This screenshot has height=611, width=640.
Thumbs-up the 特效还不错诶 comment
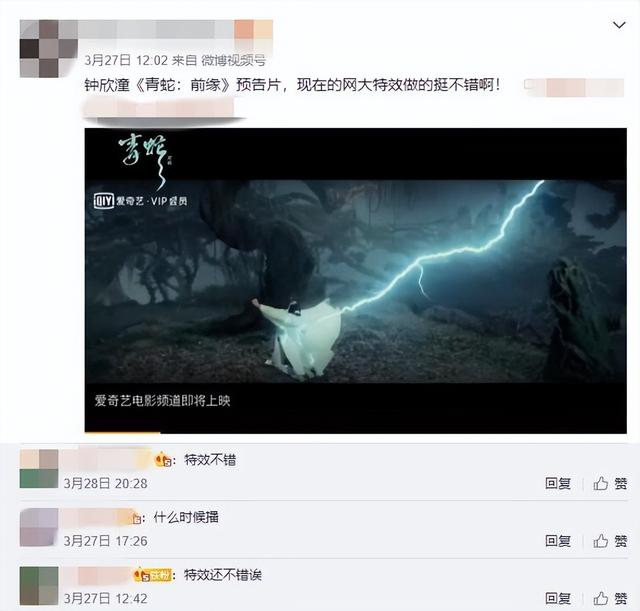(x=610, y=599)
